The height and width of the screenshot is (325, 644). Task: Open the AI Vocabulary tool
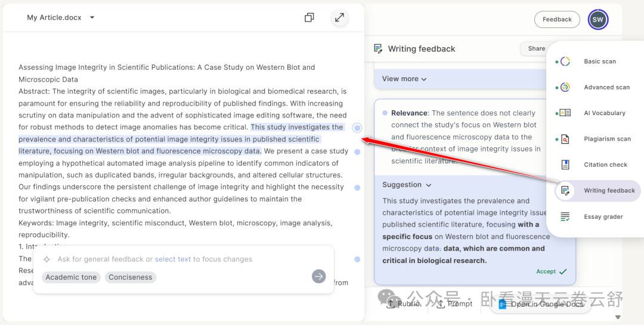pyautogui.click(x=604, y=113)
